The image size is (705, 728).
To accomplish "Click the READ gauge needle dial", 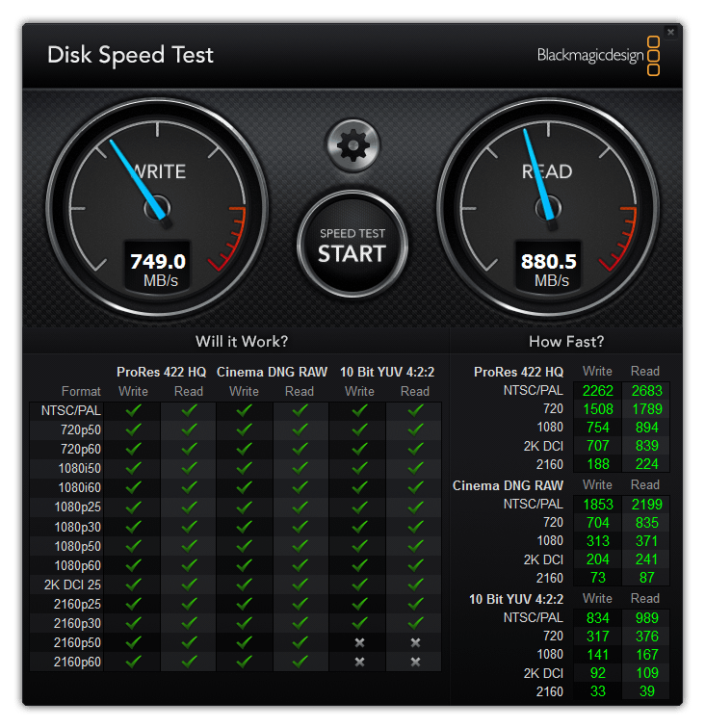I will tap(548, 208).
